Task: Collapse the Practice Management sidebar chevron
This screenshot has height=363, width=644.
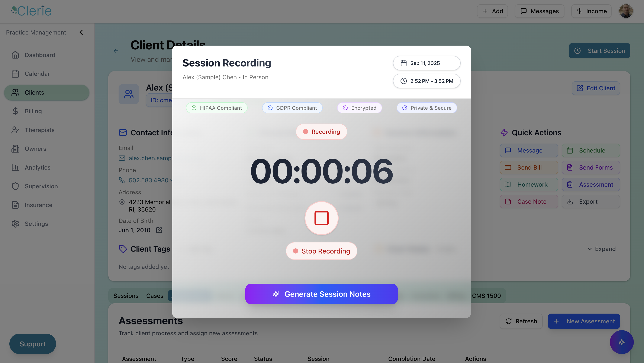Action: [81, 32]
